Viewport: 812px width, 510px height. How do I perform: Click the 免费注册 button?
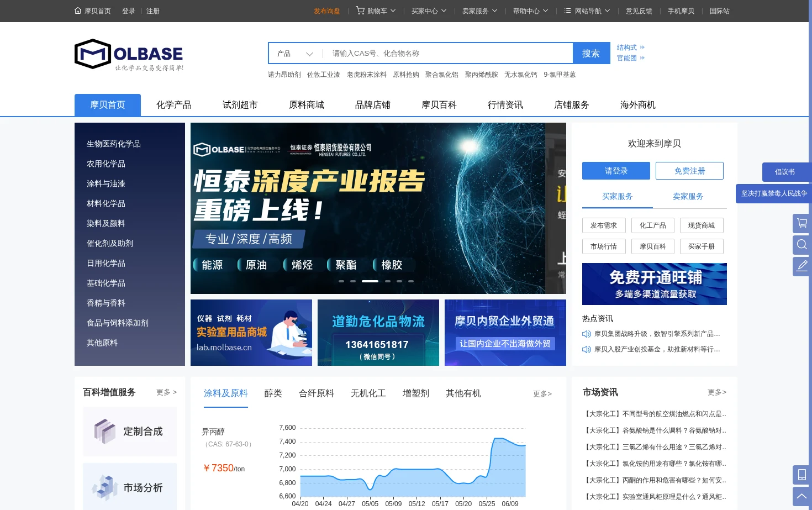[x=689, y=171]
